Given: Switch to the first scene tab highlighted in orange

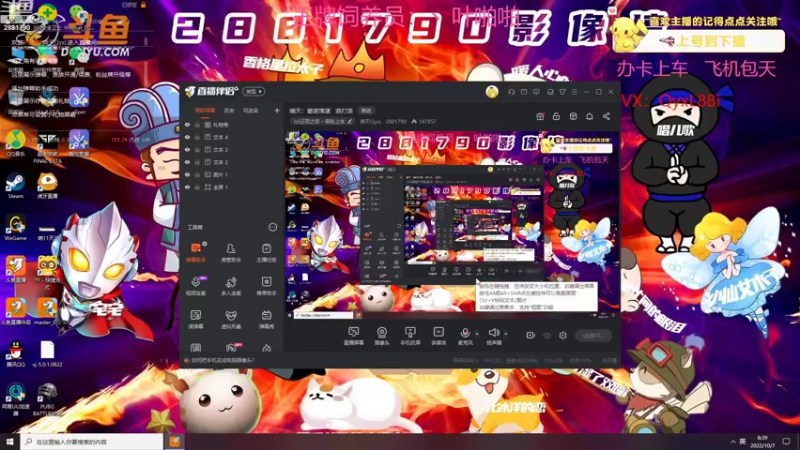Looking at the screenshot, I should coord(205,110).
